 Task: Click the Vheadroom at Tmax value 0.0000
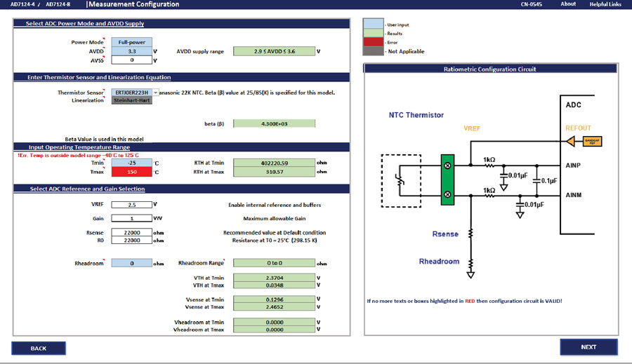coord(274,330)
